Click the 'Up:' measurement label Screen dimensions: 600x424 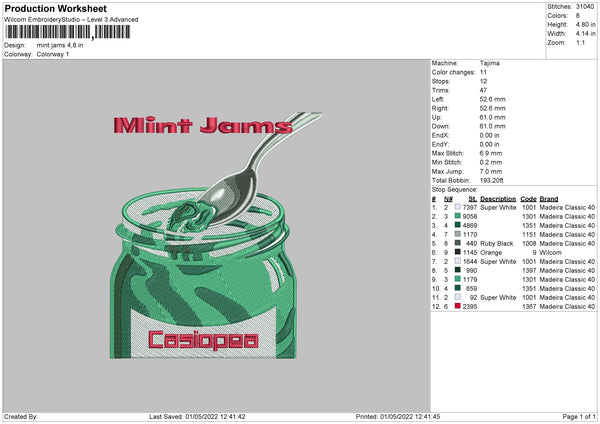pos(437,117)
